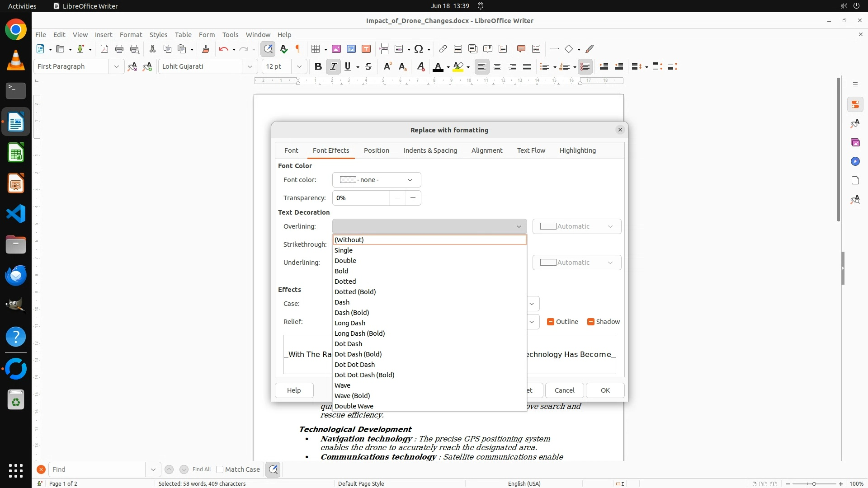Open the paragraph style dropdown

click(x=116, y=66)
